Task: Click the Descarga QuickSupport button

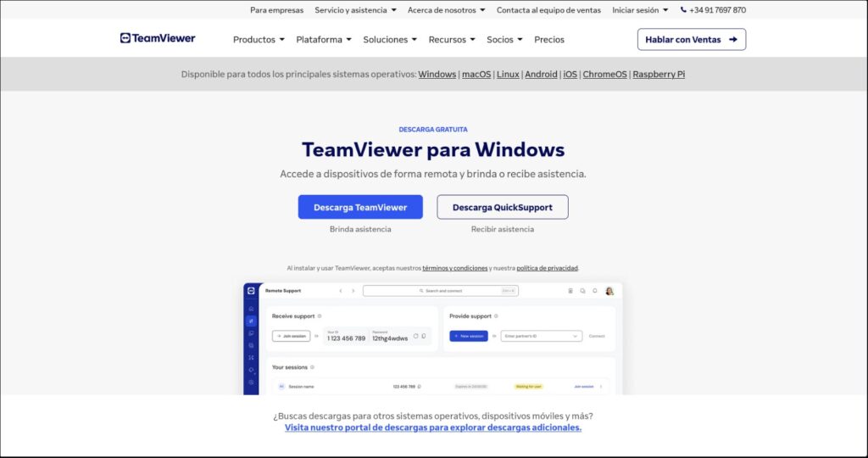Action: coord(503,207)
